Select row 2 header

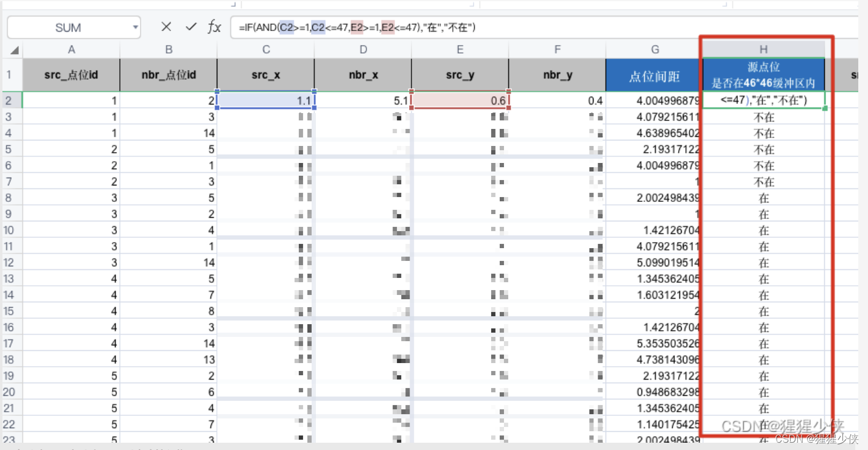point(12,100)
